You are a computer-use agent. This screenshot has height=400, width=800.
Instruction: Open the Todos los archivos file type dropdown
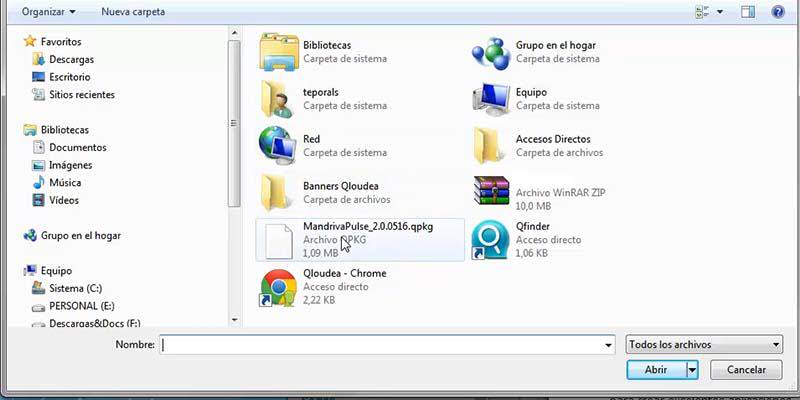pos(704,345)
